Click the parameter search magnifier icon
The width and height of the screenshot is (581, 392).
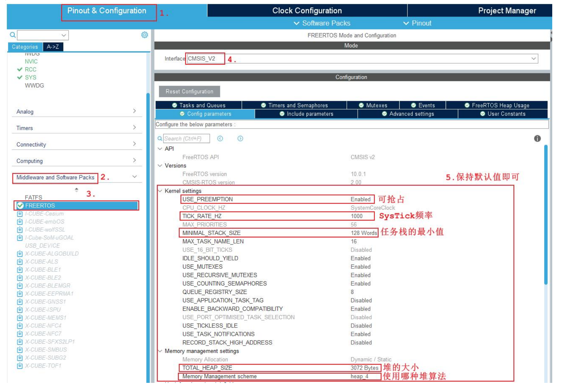(160, 138)
